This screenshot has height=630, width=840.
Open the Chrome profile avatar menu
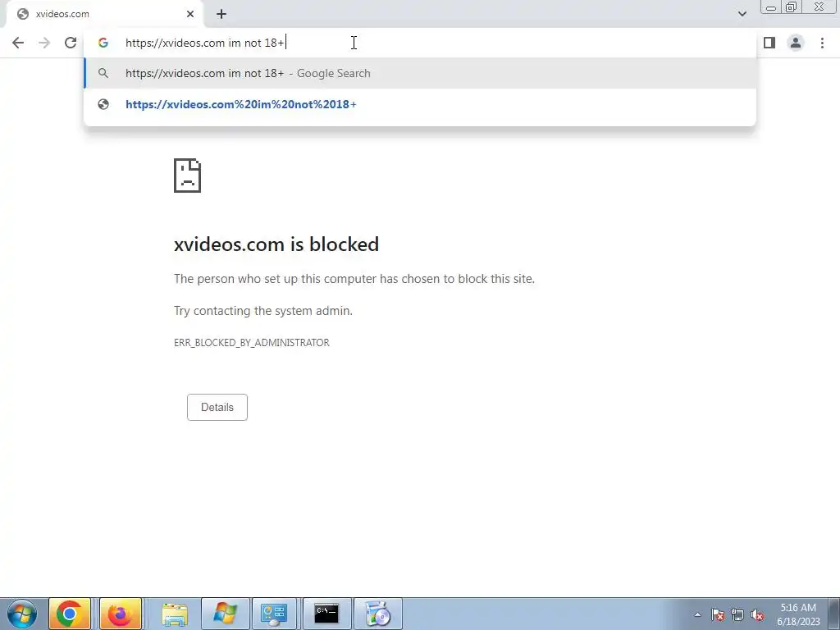(796, 43)
